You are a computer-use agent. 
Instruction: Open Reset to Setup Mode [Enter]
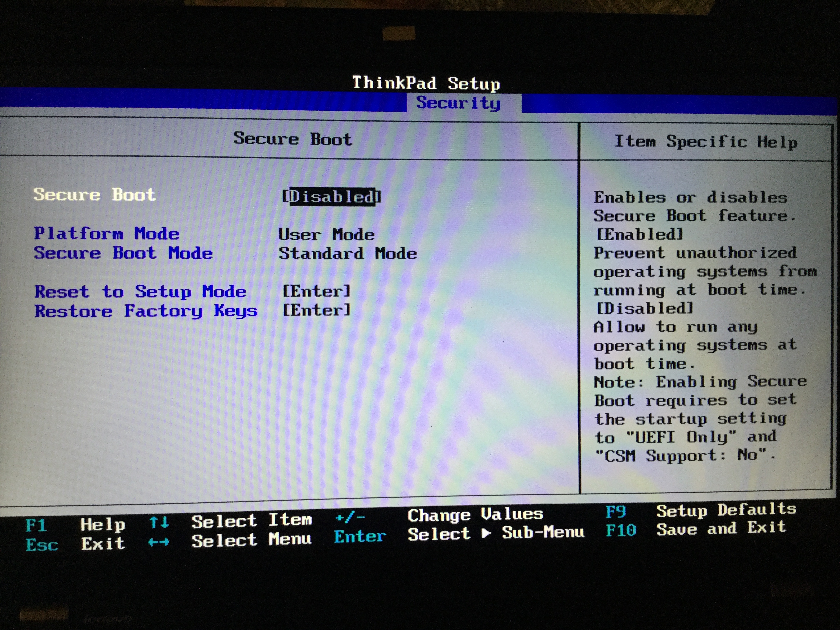316,291
